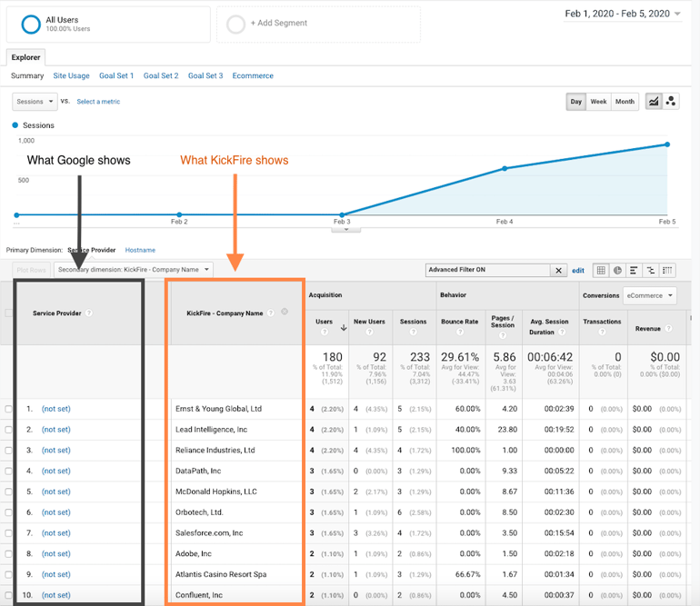
Task: Expand the annotations drawer below chart
Action: 346,230
